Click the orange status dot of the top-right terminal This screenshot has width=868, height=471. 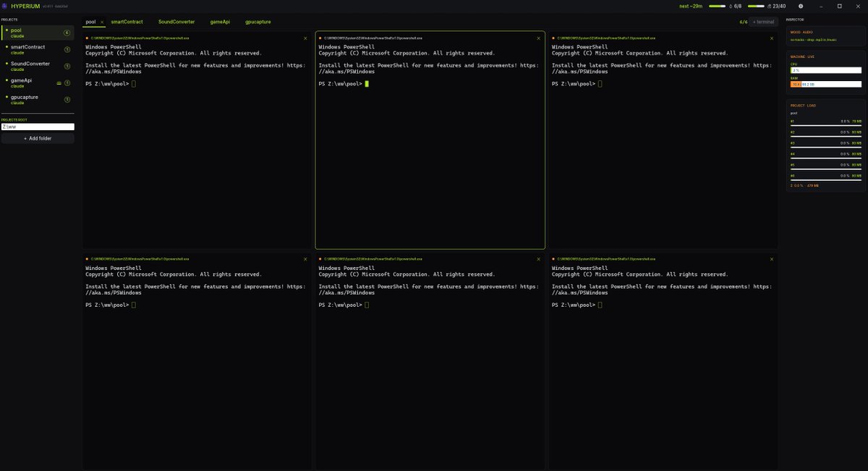tap(553, 38)
